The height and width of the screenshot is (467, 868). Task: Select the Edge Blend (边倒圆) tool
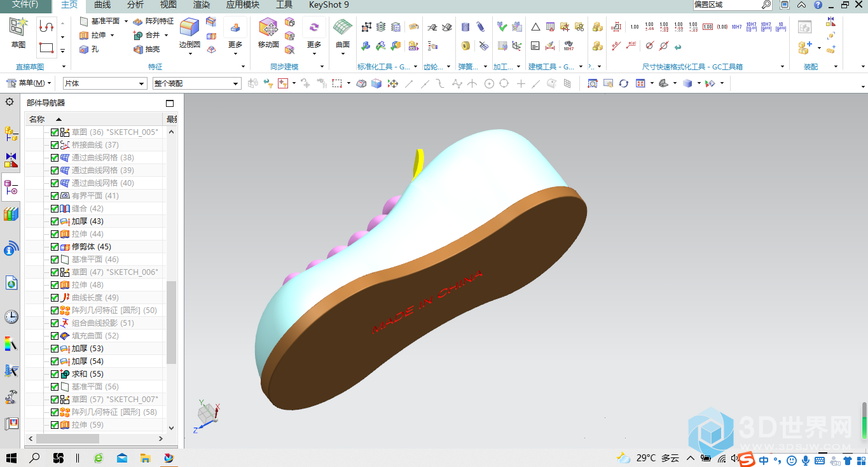tap(189, 33)
